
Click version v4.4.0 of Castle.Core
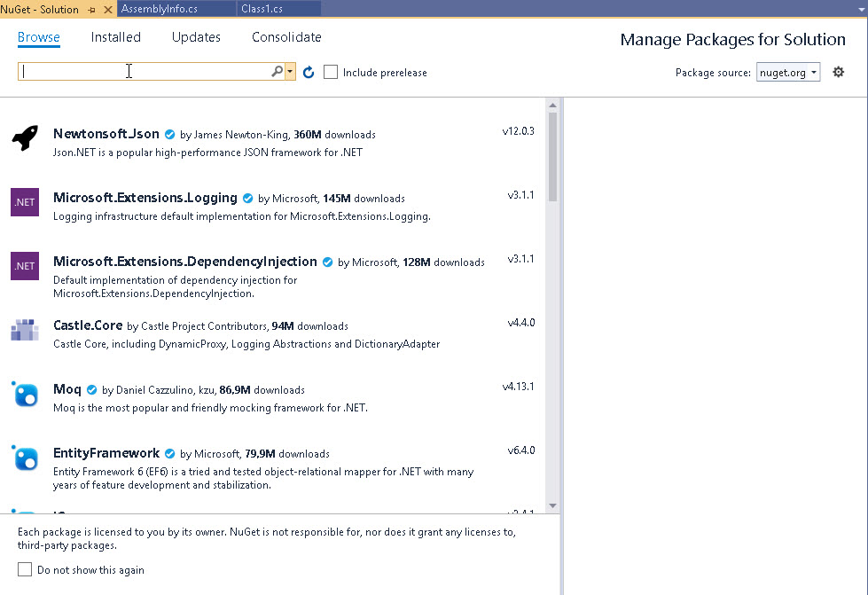[x=521, y=323]
